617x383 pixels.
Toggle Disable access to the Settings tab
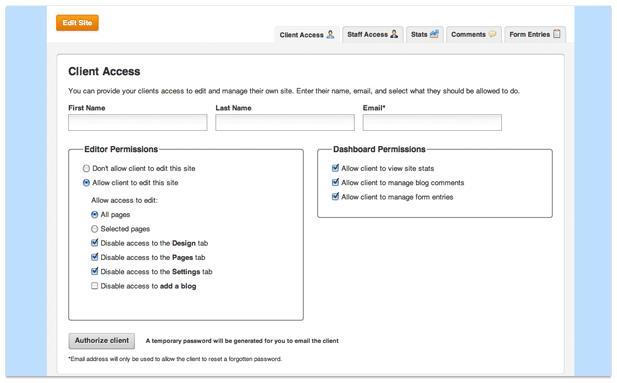click(x=94, y=271)
